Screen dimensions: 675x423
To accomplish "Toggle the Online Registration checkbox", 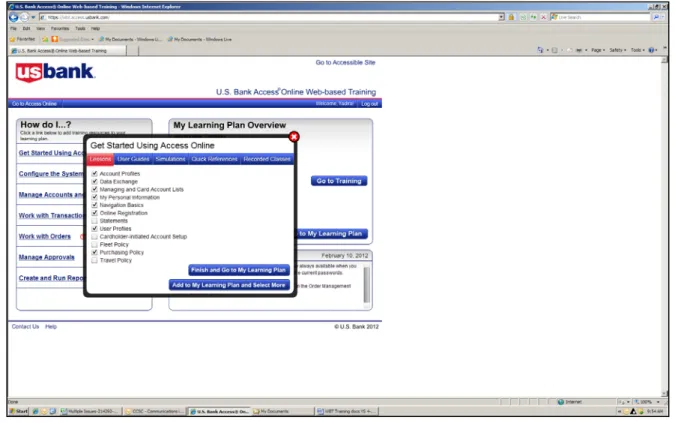I will [x=95, y=213].
